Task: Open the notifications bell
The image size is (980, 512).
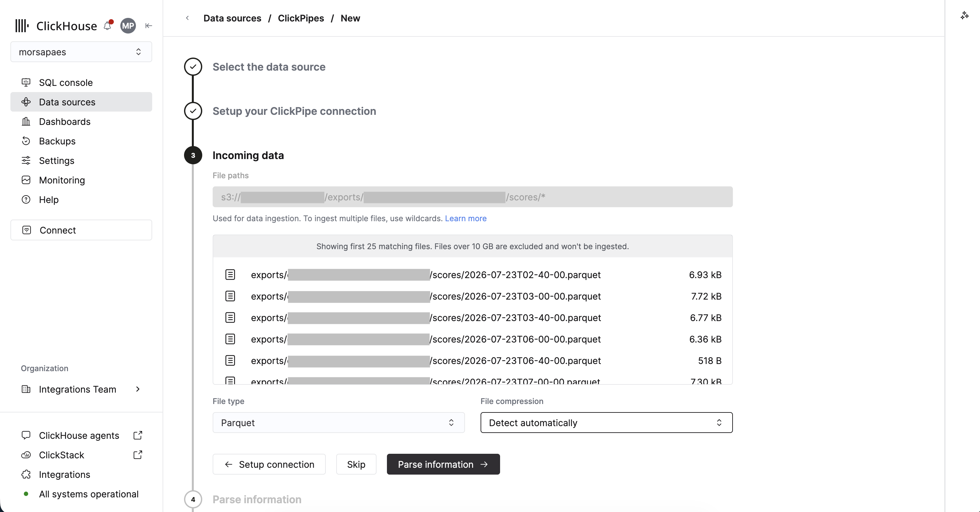Action: coord(108,25)
